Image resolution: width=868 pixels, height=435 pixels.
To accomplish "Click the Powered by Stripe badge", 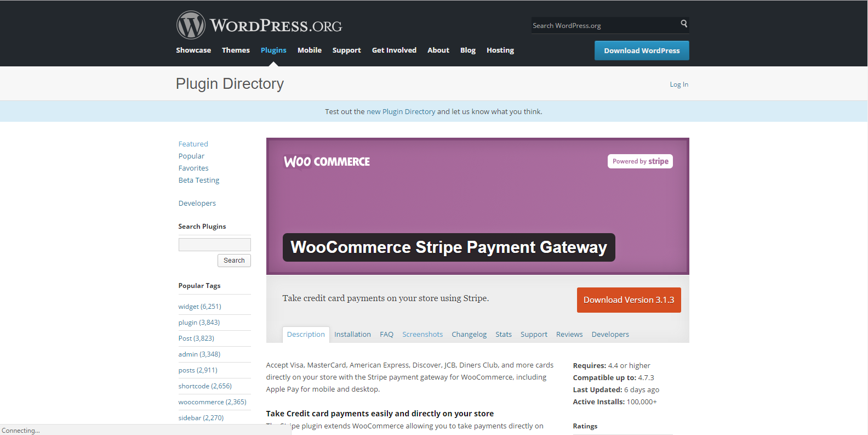I will [640, 161].
